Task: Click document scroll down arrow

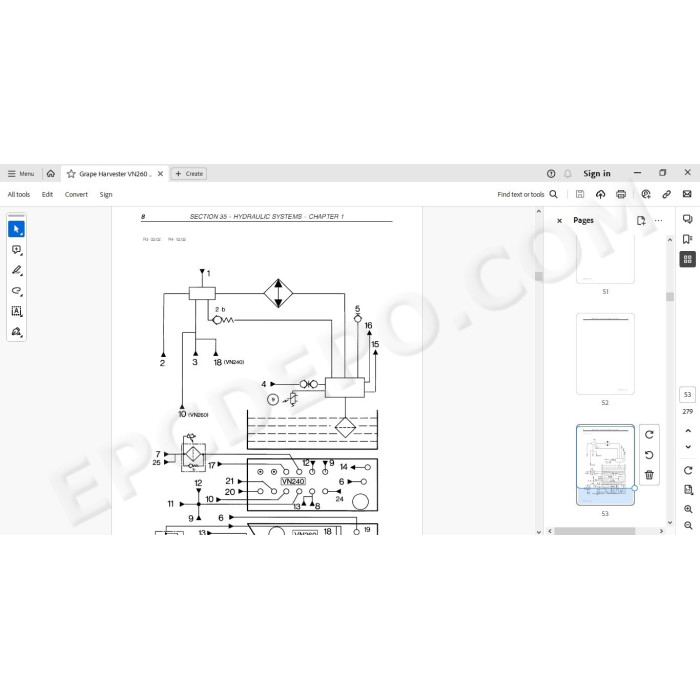Action: [538, 532]
